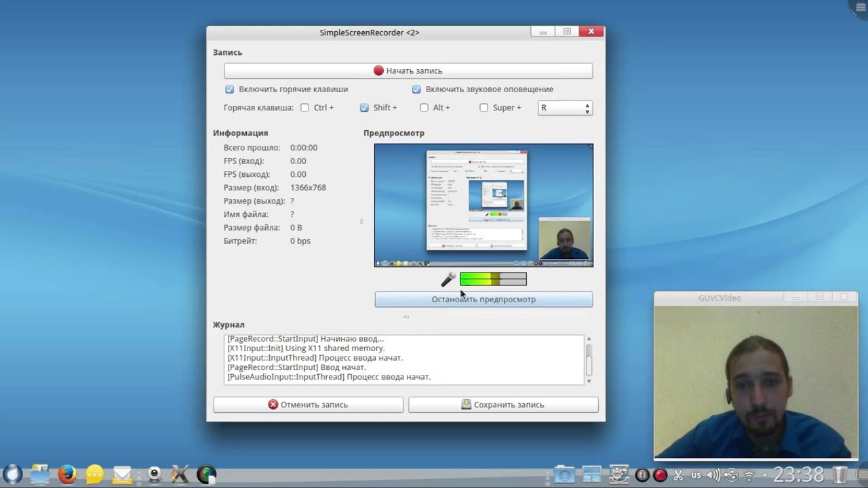868x488 pixels.
Task: Click the red recorder tray icon
Action: coord(660,475)
